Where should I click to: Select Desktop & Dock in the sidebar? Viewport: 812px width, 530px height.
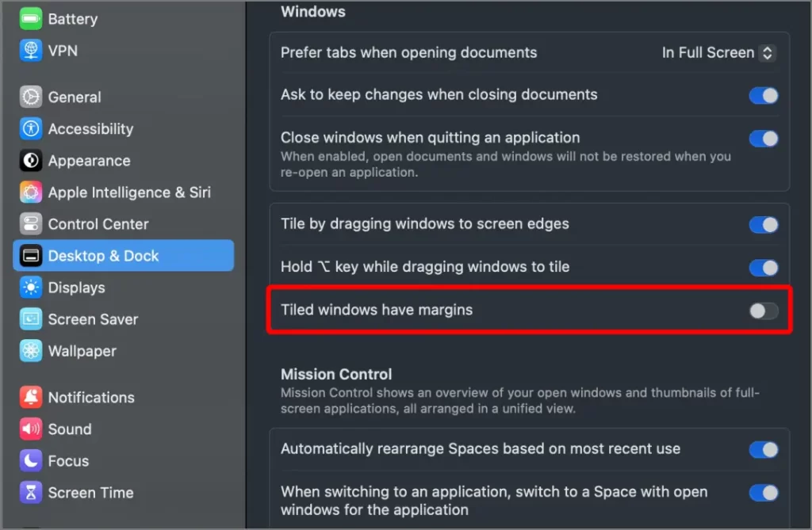[123, 256]
